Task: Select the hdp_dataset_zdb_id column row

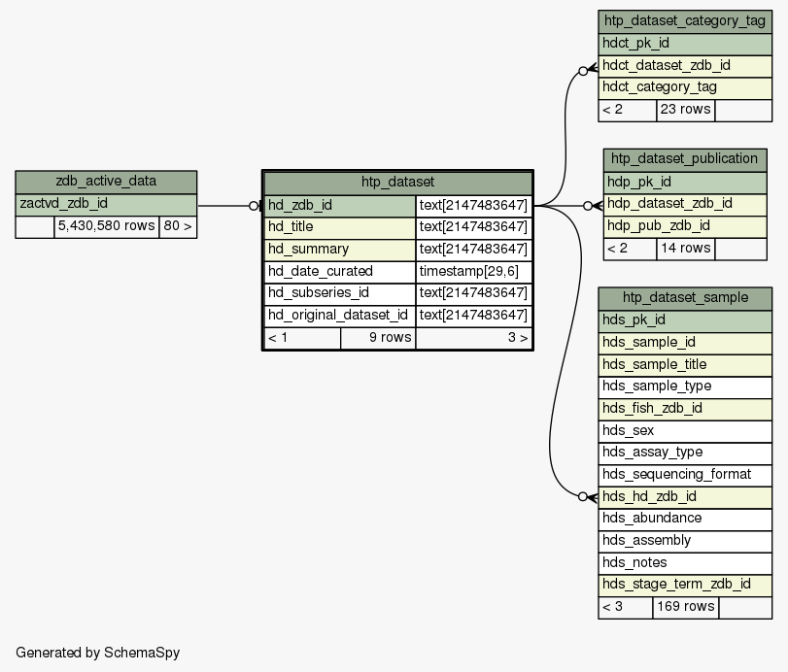Action: pos(685,204)
